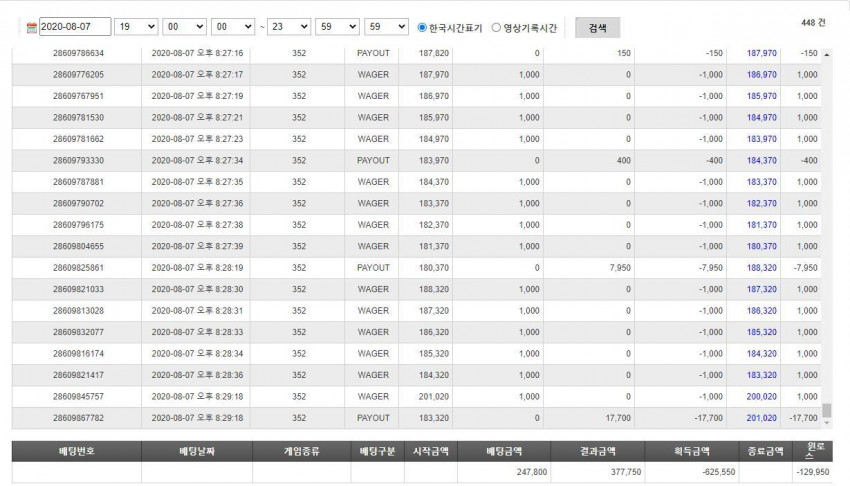Click the 베팅날짜 column header
Viewport: 850px width, 486px height.
pos(197,451)
